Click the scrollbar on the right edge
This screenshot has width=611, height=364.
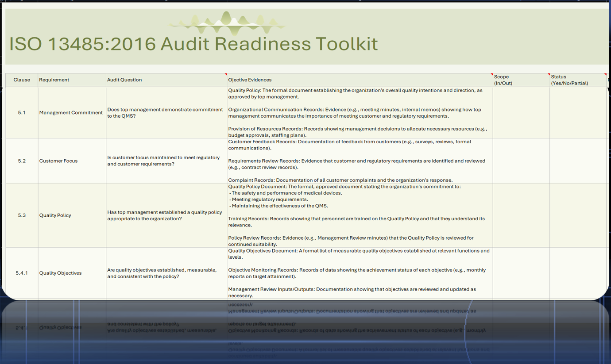pyautogui.click(x=609, y=177)
